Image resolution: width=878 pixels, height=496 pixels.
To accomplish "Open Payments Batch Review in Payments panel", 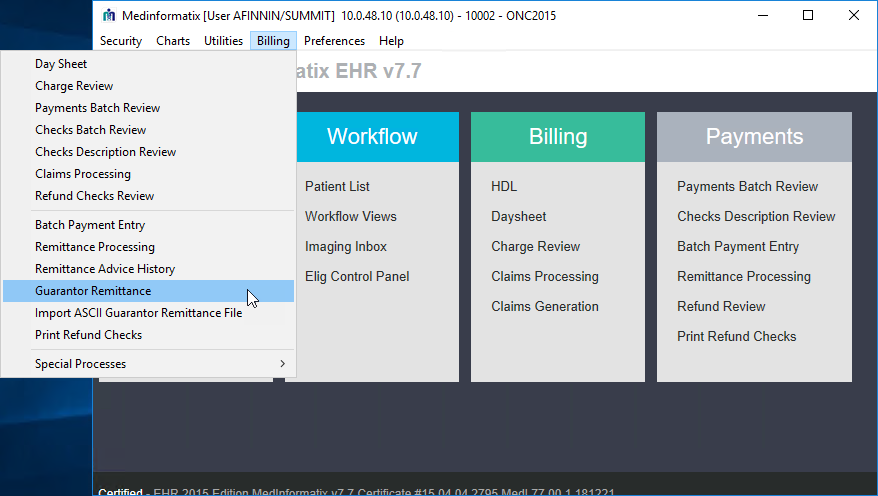I will tap(748, 186).
